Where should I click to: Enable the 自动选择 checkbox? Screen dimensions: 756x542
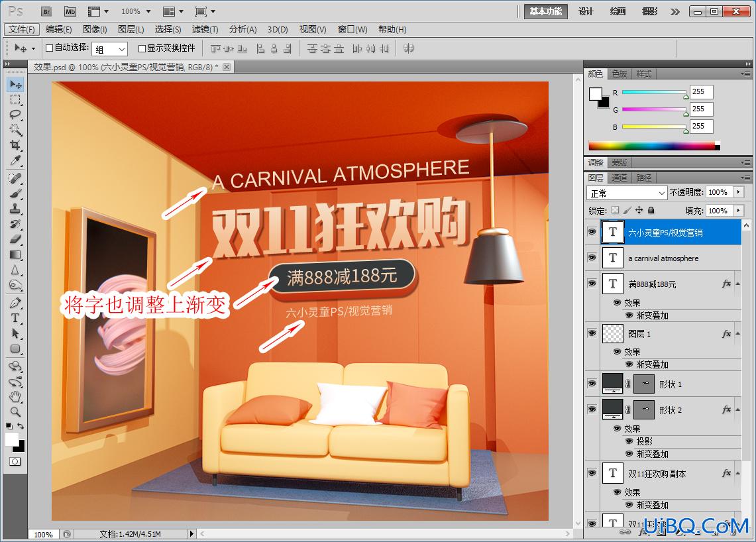pos(49,48)
